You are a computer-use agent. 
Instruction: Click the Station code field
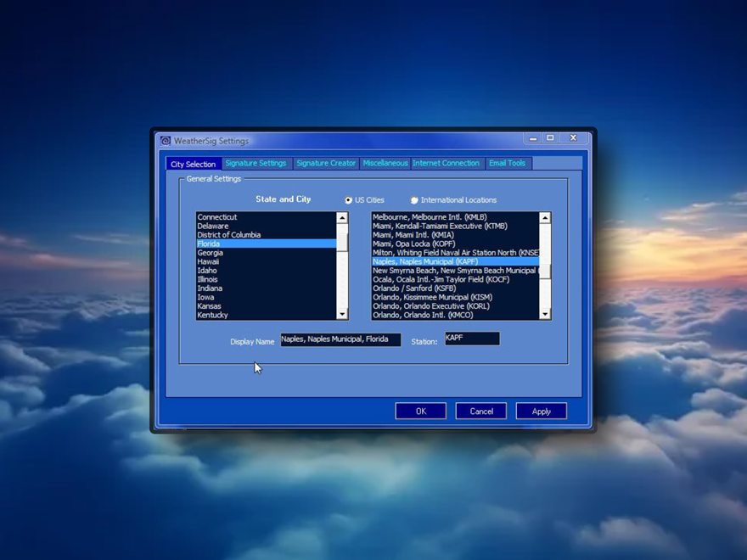coord(472,339)
